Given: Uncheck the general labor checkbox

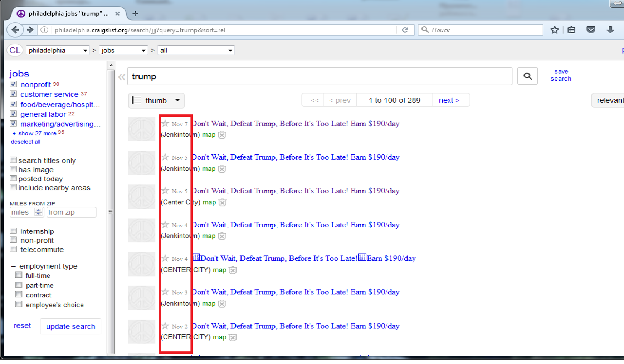Looking at the screenshot, I should pos(13,114).
